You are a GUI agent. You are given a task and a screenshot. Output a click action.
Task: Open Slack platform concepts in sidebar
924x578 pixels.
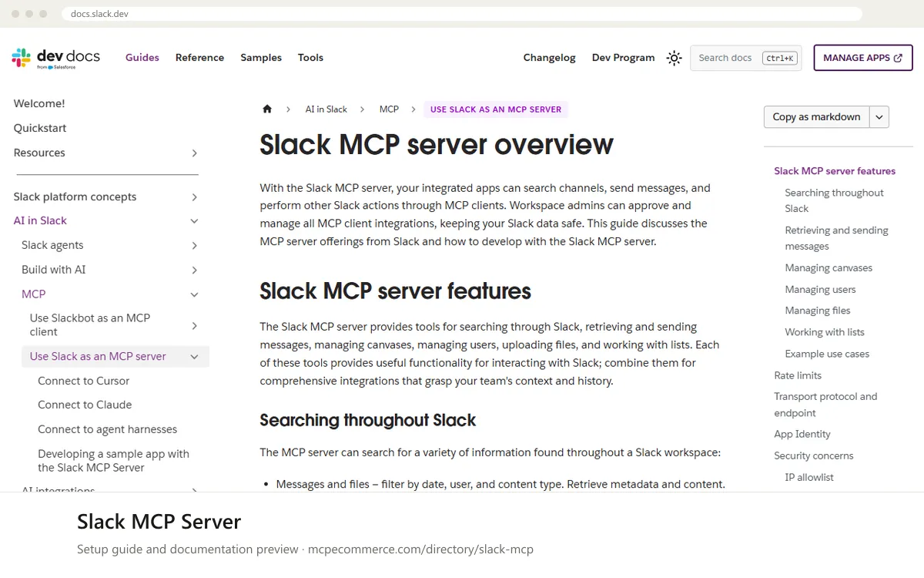click(x=75, y=197)
